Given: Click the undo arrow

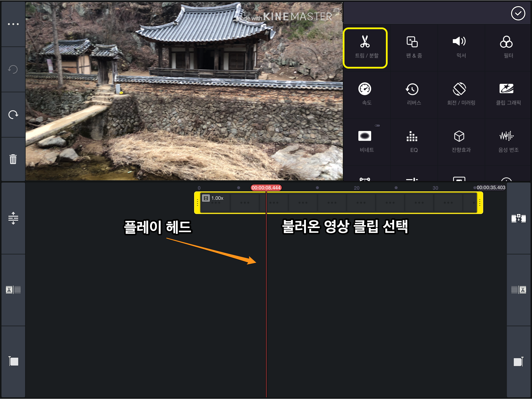Looking at the screenshot, I should pyautogui.click(x=13, y=69).
